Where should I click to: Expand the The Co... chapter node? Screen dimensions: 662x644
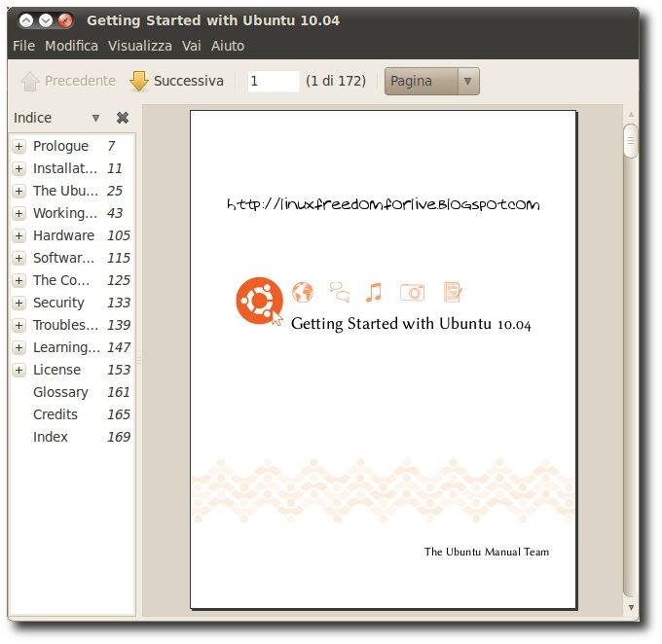click(18, 280)
